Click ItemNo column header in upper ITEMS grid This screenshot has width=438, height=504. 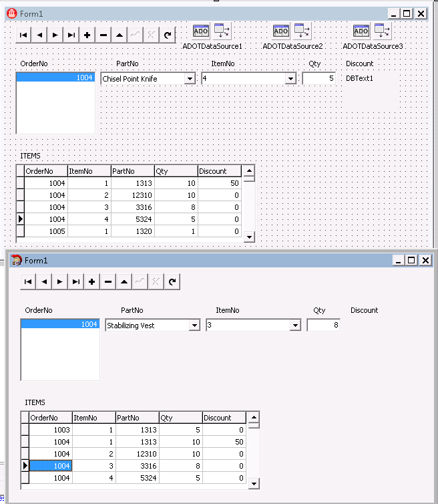click(89, 171)
